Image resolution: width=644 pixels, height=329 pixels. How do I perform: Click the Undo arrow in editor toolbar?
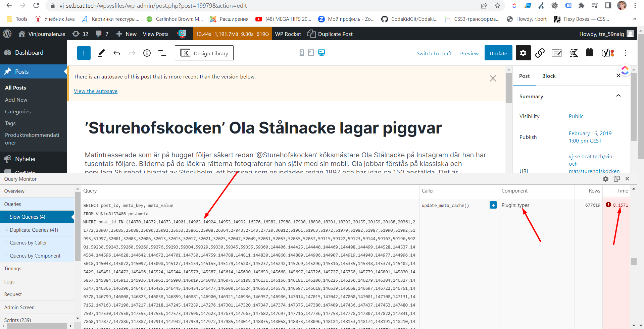pos(117,53)
